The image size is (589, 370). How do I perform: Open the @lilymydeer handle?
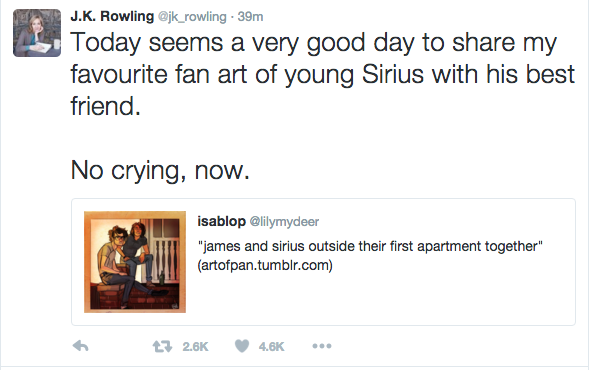click(x=284, y=222)
